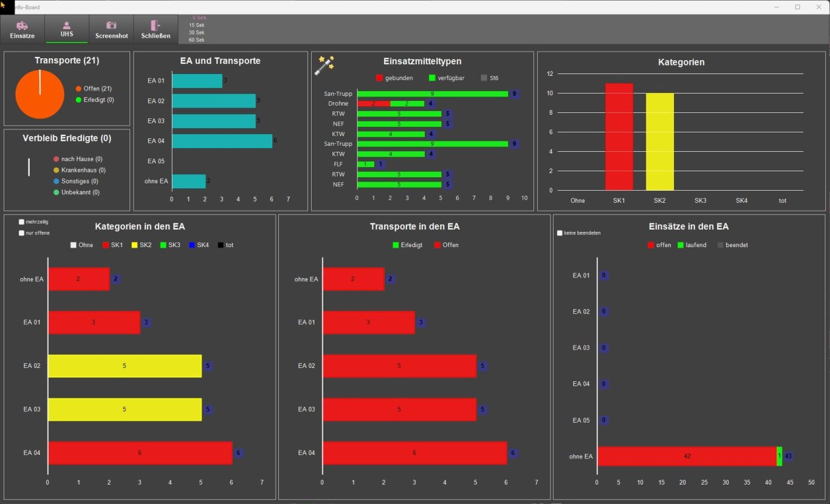
Task: Click the magic wand icon beside Einsatzmitteltypen
Action: click(324, 65)
